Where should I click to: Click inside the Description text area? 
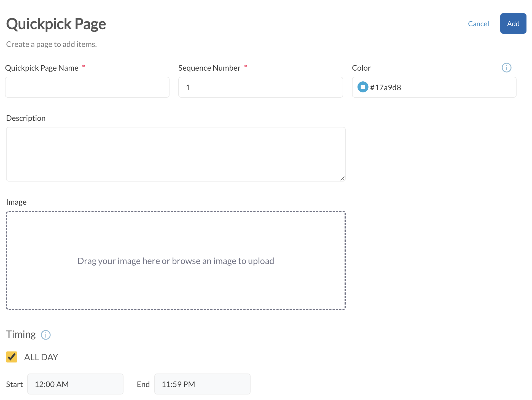(x=176, y=154)
